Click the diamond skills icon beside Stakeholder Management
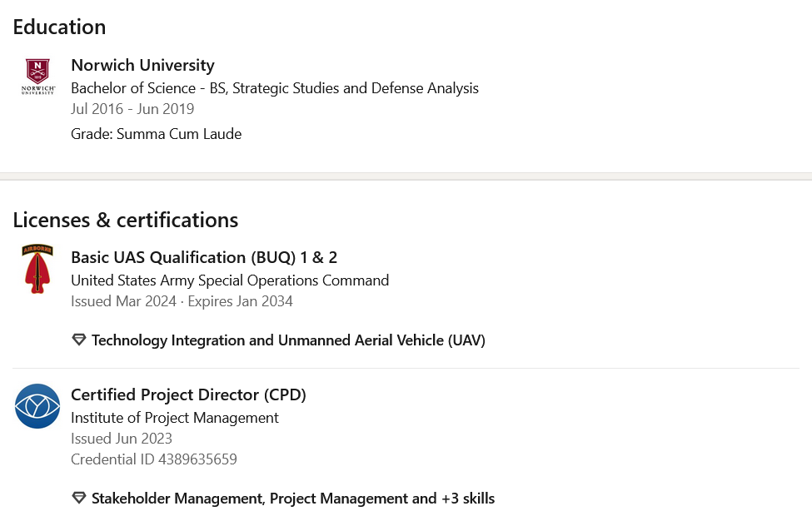The width and height of the screenshot is (812, 521). 79,499
